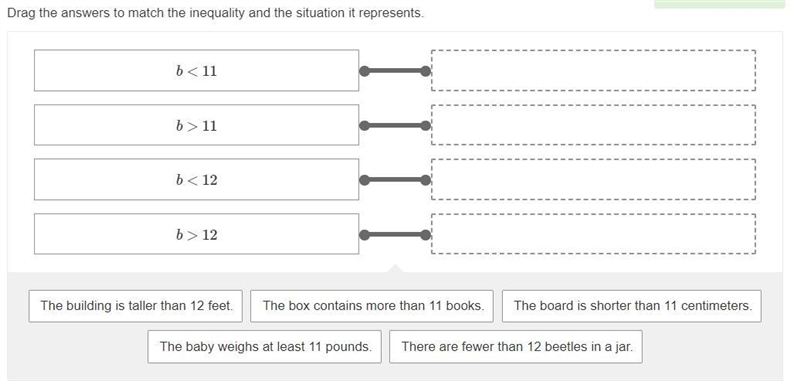Screen dimensions: 800x381
Task: Click the empty drop zone beside b > 11
Action: [593, 125]
